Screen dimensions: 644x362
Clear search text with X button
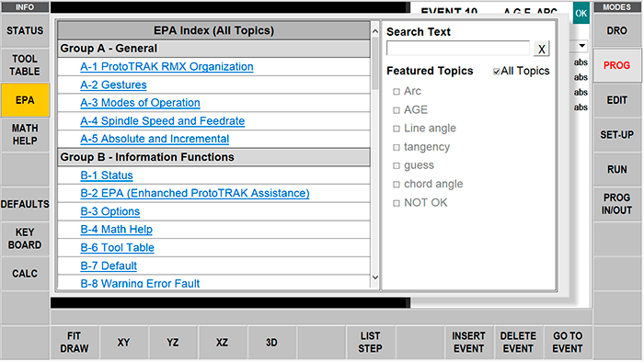pyautogui.click(x=541, y=49)
